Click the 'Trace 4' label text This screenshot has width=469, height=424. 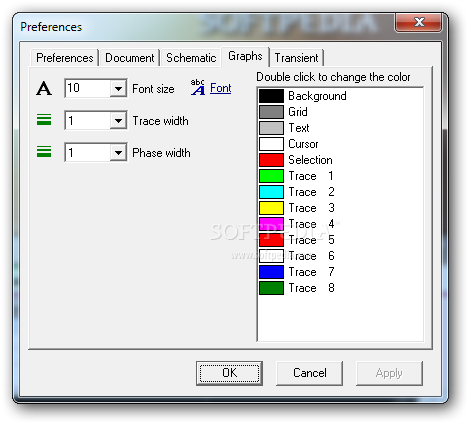[311, 224]
